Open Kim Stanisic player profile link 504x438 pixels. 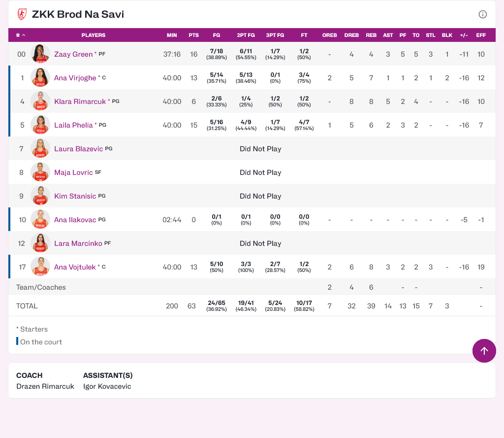tap(75, 196)
